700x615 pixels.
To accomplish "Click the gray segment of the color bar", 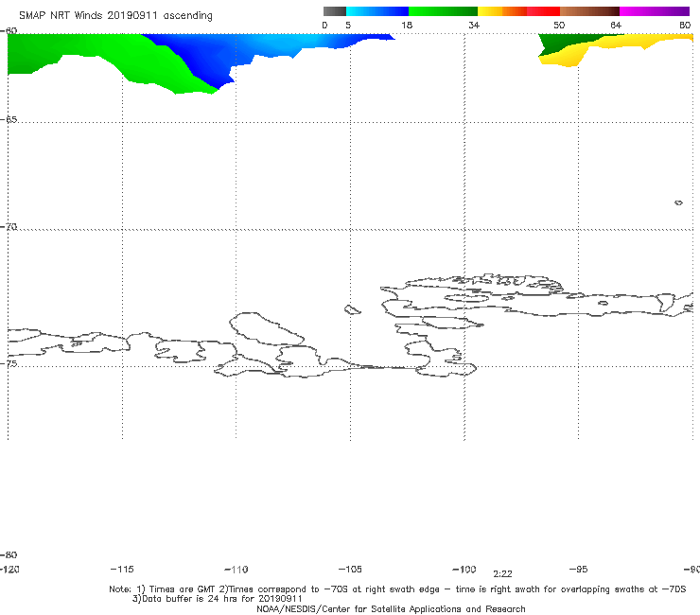I will point(334,11).
